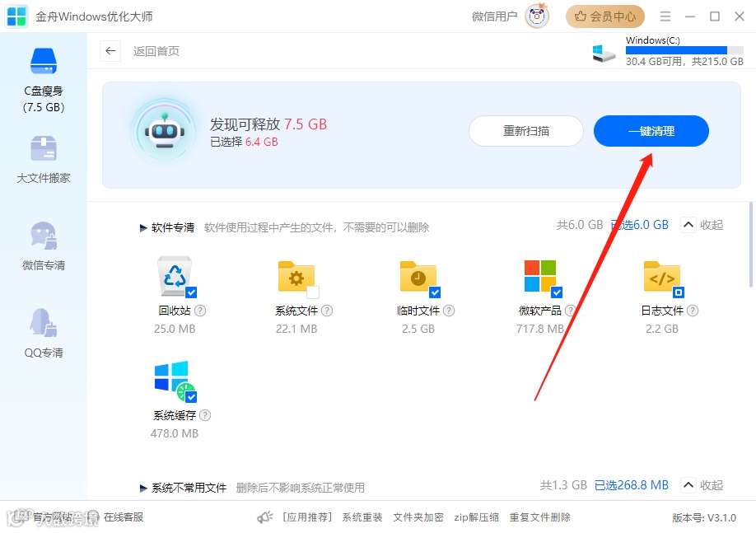Click the 临时文件 folder icon
Viewport: 756px width, 533px height.
[418, 277]
